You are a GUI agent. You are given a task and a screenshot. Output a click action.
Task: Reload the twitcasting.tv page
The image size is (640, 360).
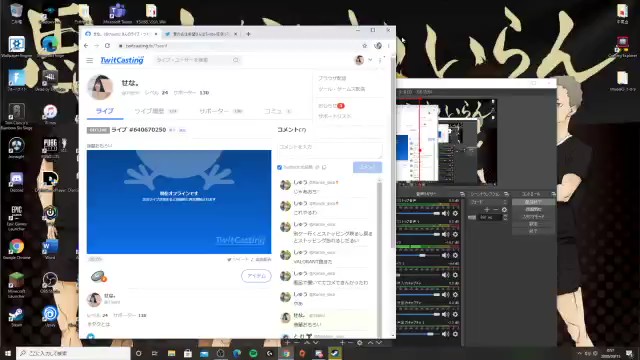tap(107, 46)
